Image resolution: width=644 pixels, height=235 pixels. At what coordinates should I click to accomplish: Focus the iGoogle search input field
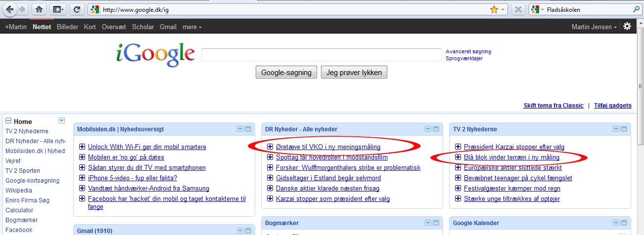pos(322,55)
